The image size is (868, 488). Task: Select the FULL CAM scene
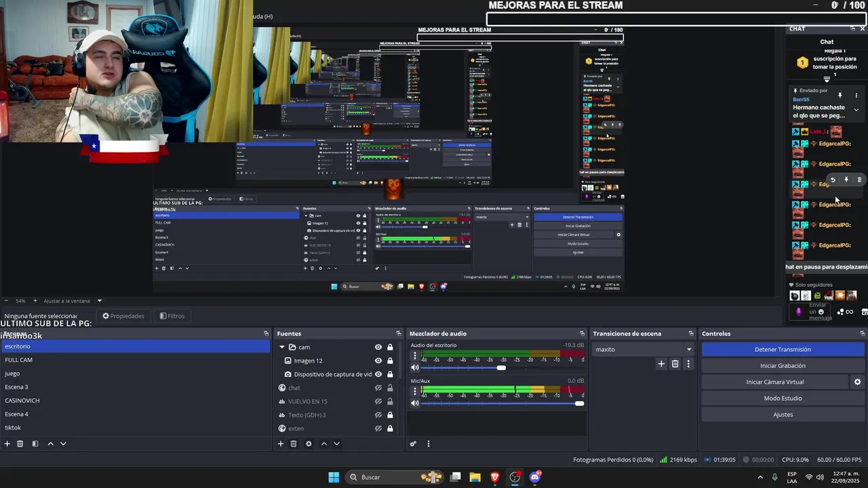point(135,360)
